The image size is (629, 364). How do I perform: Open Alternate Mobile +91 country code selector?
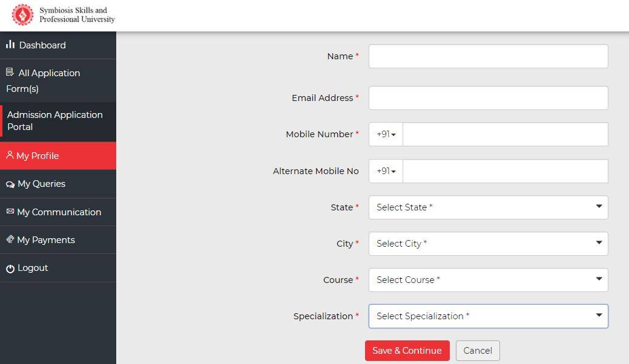click(386, 171)
